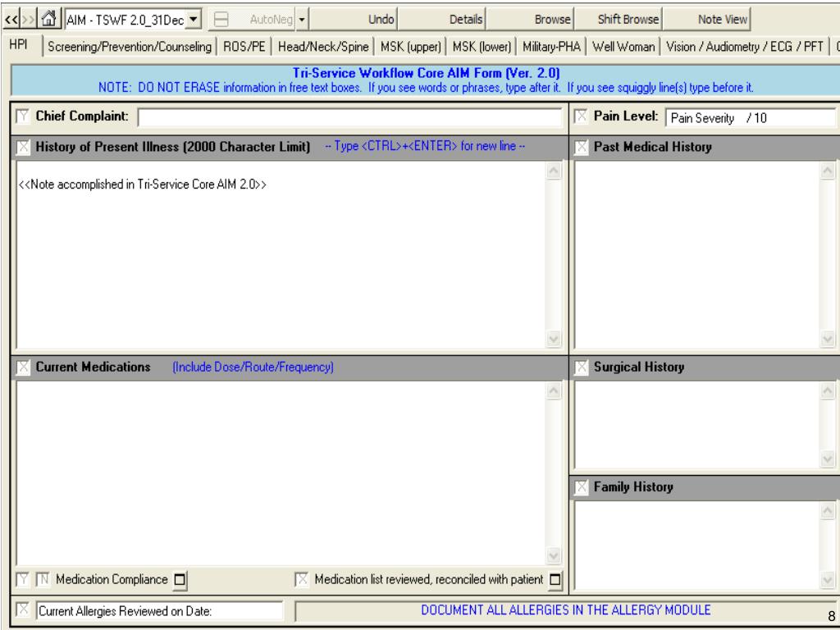The height and width of the screenshot is (630, 840).
Task: Click the X icon beside Family History
Action: [582, 487]
